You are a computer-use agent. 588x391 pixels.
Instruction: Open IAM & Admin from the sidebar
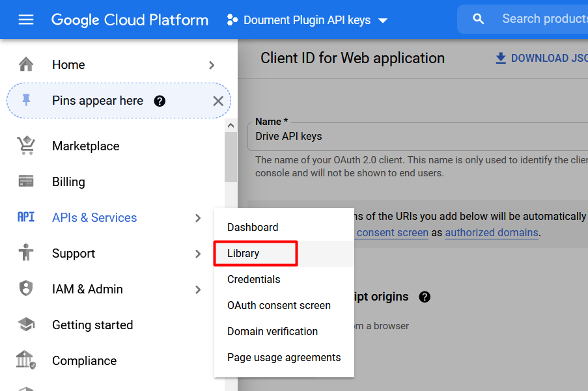coord(87,289)
